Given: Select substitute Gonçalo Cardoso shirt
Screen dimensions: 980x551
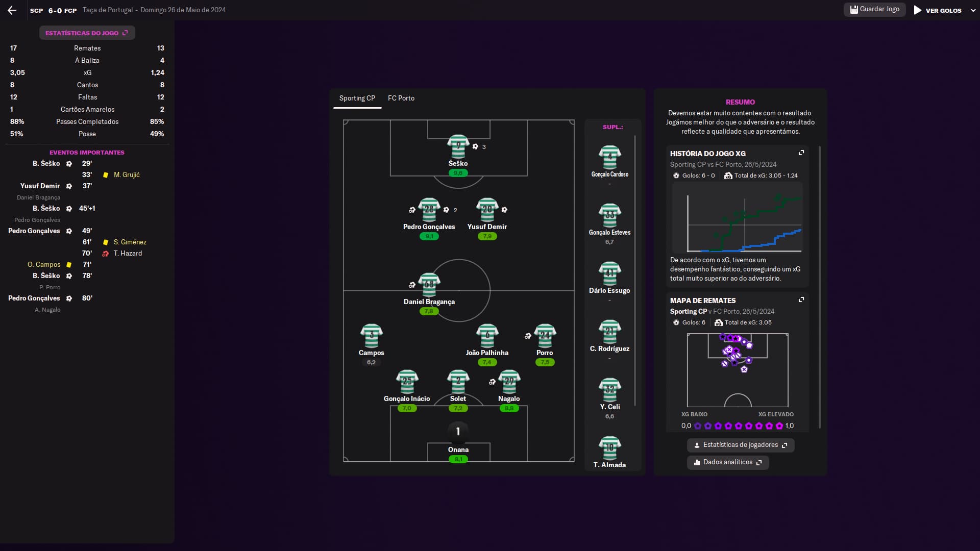Looking at the screenshot, I should coord(609,157).
